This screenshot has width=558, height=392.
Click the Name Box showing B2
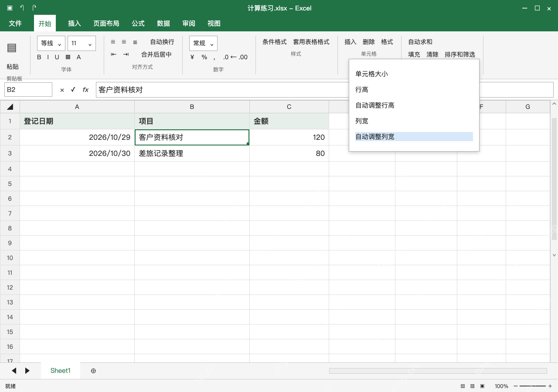[28, 90]
